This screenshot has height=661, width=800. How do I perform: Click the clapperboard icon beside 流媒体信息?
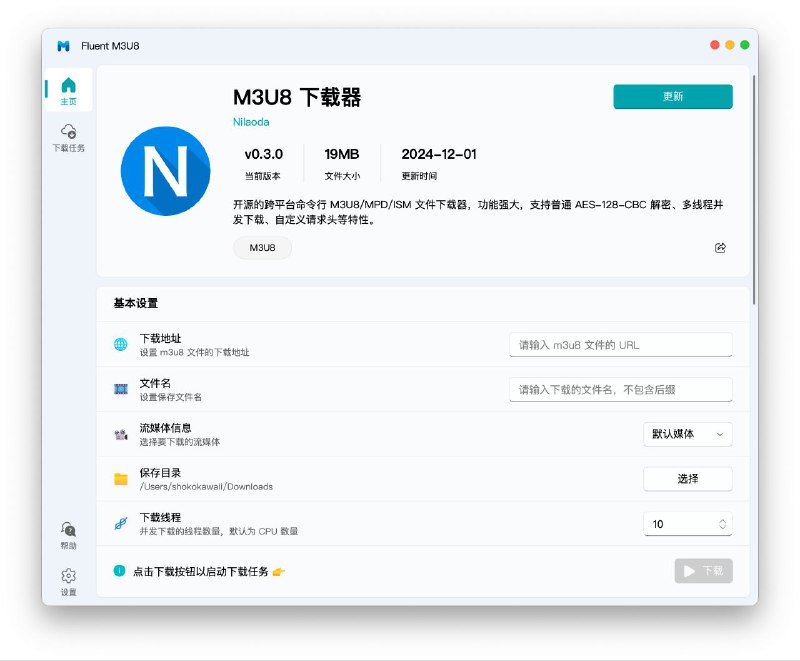tap(121, 433)
